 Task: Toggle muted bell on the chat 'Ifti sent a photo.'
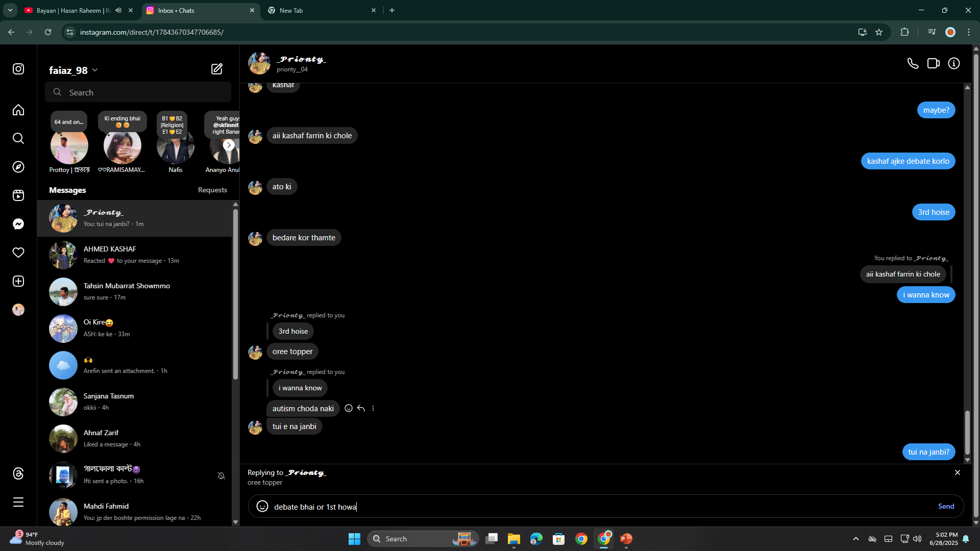[x=222, y=475]
